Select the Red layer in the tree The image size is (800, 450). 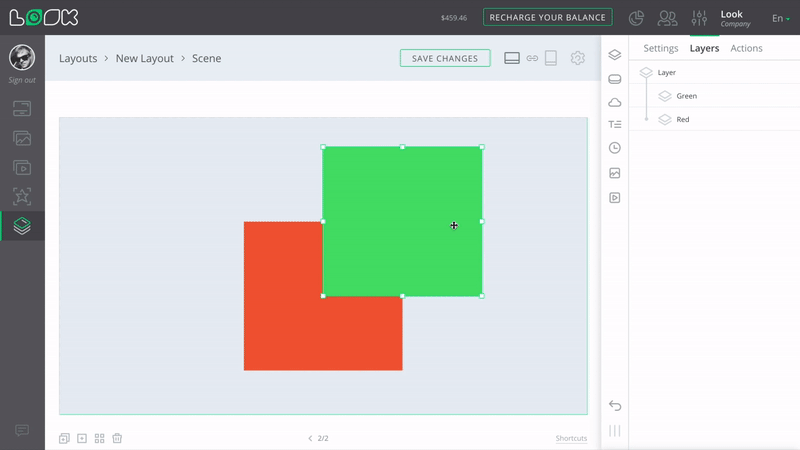[x=682, y=119]
